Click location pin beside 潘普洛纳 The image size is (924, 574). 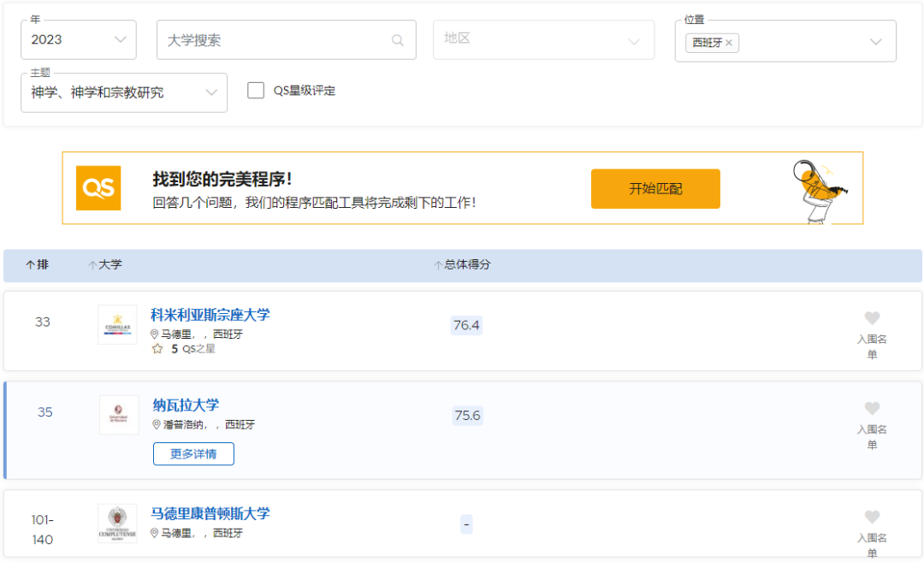157,424
